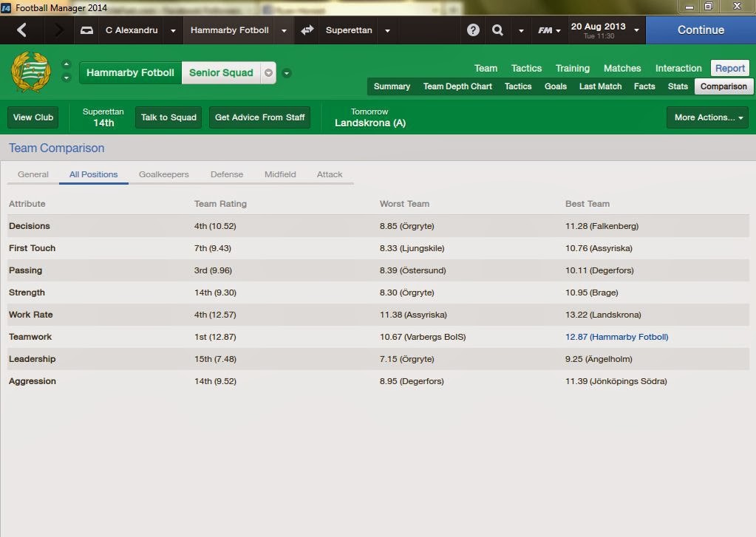Expand the Superettan dropdown arrow
The height and width of the screenshot is (537, 756).
[x=387, y=30]
